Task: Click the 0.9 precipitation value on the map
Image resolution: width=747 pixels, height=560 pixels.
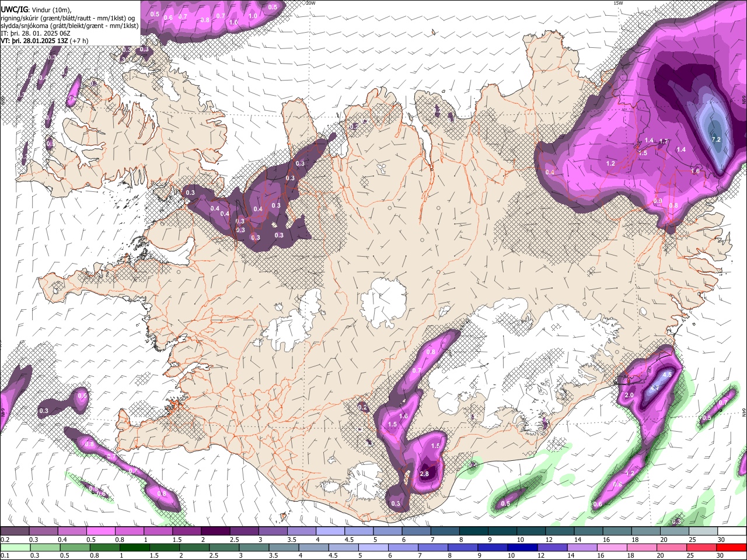Action: [x=658, y=201]
